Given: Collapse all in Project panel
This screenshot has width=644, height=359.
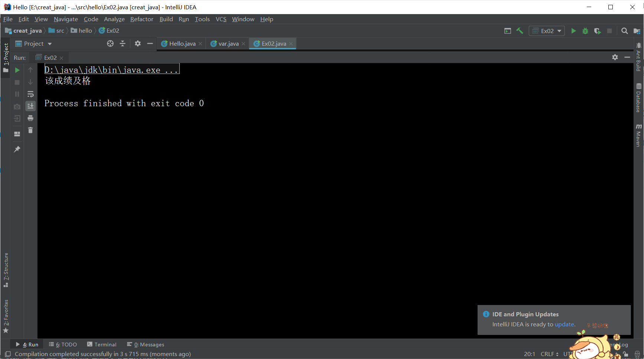Looking at the screenshot, I should point(123,43).
